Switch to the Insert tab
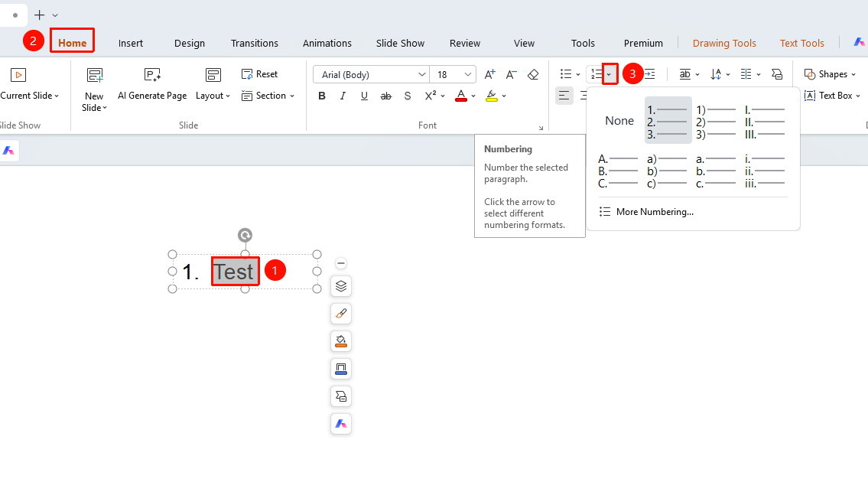This screenshot has width=868, height=482. 131,43
